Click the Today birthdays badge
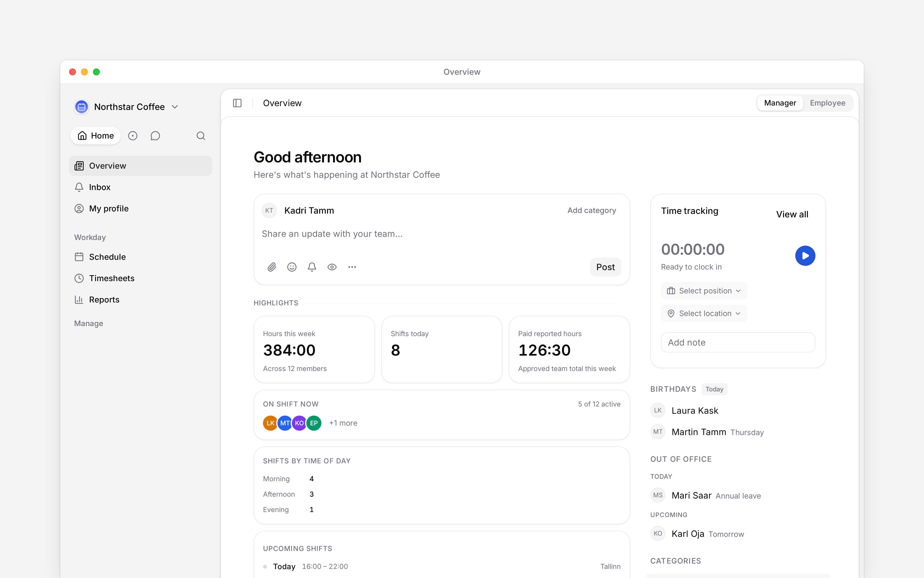This screenshot has width=924, height=578. (714, 389)
